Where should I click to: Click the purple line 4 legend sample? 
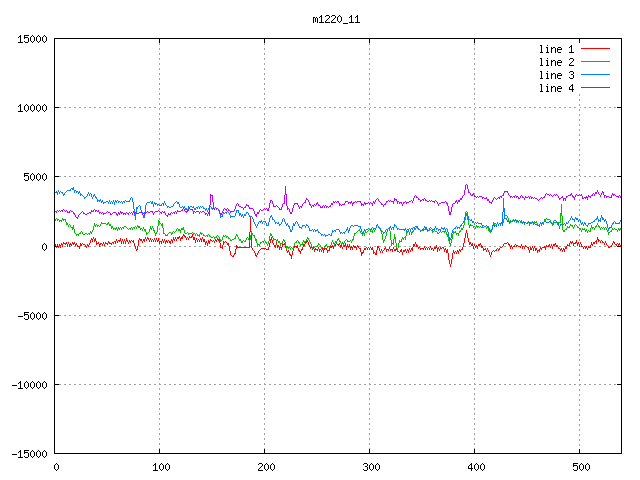(x=595, y=88)
